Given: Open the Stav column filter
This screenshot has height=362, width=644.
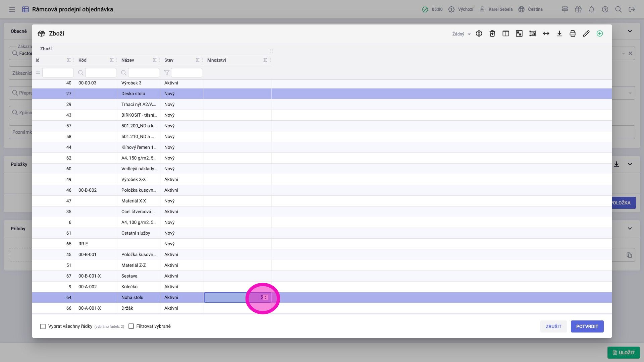Looking at the screenshot, I should 186,73.
